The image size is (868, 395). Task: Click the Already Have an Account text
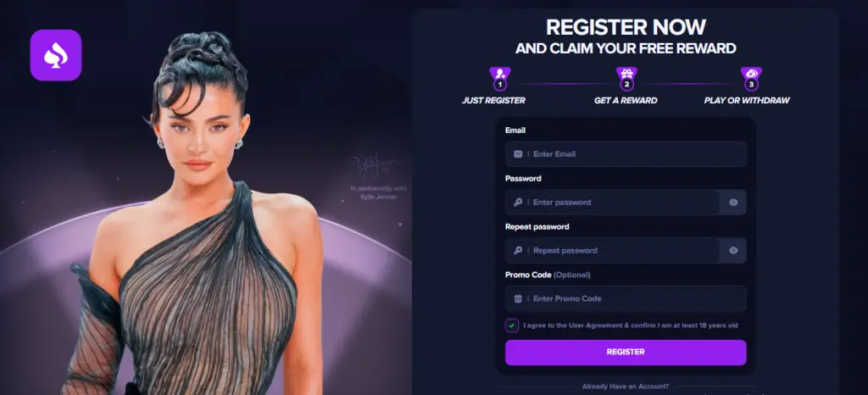(626, 387)
